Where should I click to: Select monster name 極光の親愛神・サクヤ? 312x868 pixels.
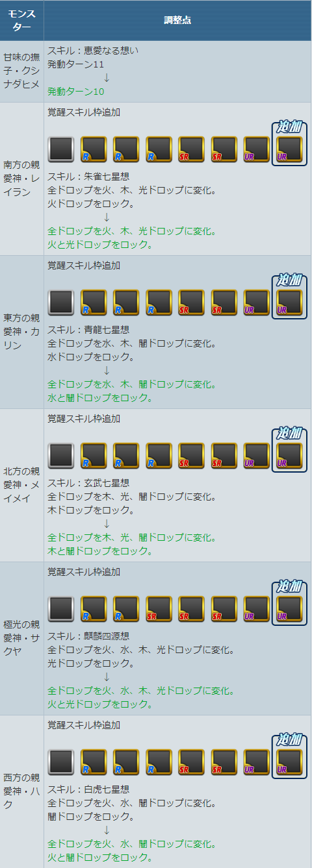(x=21, y=638)
